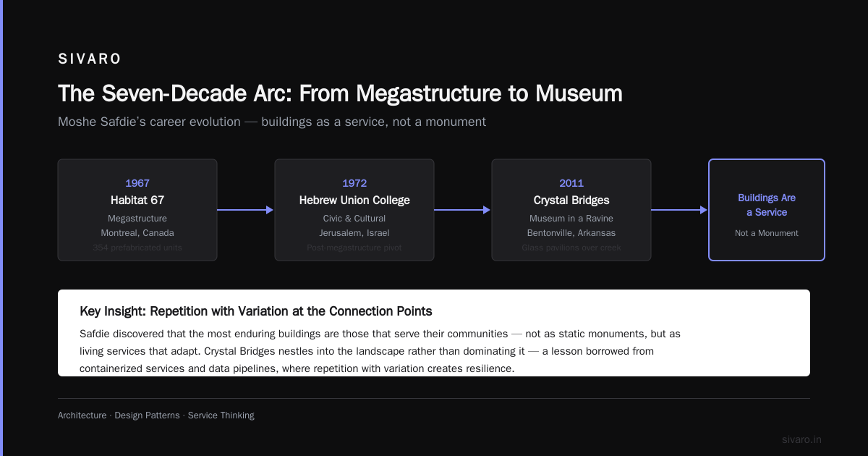The width and height of the screenshot is (868, 456).
Task: Click the Key Insight heading
Action: pos(256,311)
